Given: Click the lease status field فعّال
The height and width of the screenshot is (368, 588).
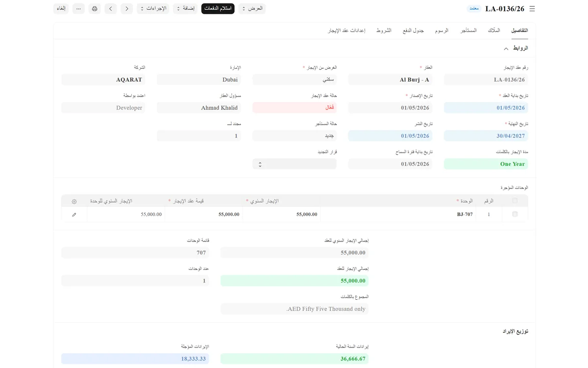Looking at the screenshot, I should click(294, 107).
